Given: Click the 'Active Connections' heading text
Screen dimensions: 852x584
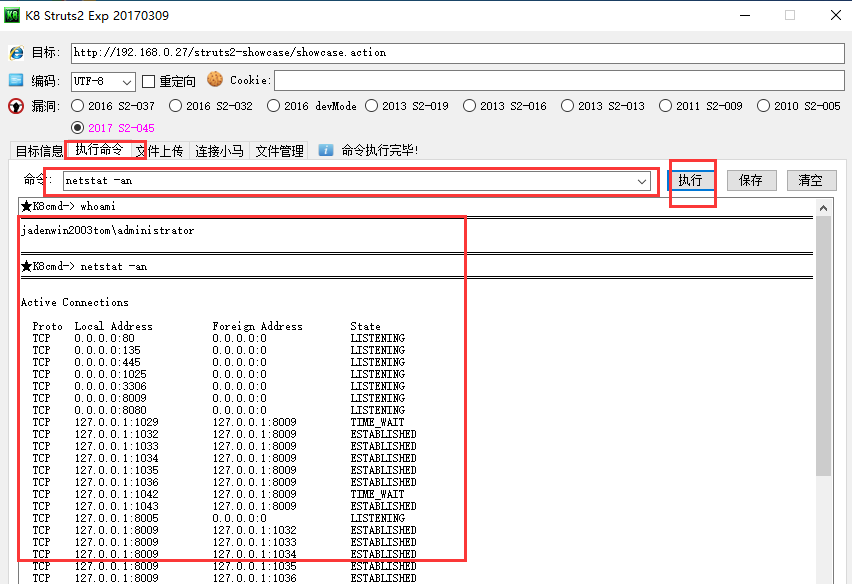Looking at the screenshot, I should (x=75, y=302).
